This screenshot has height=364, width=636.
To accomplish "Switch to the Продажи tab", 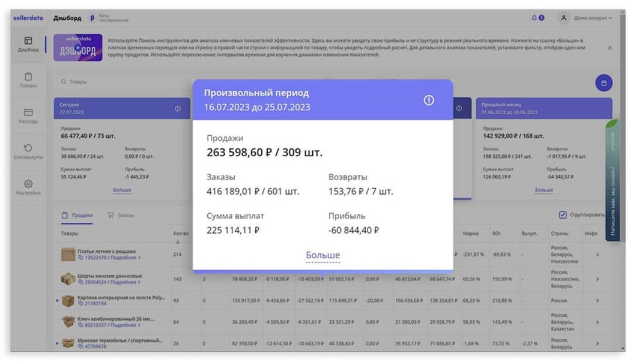I will 77,215.
